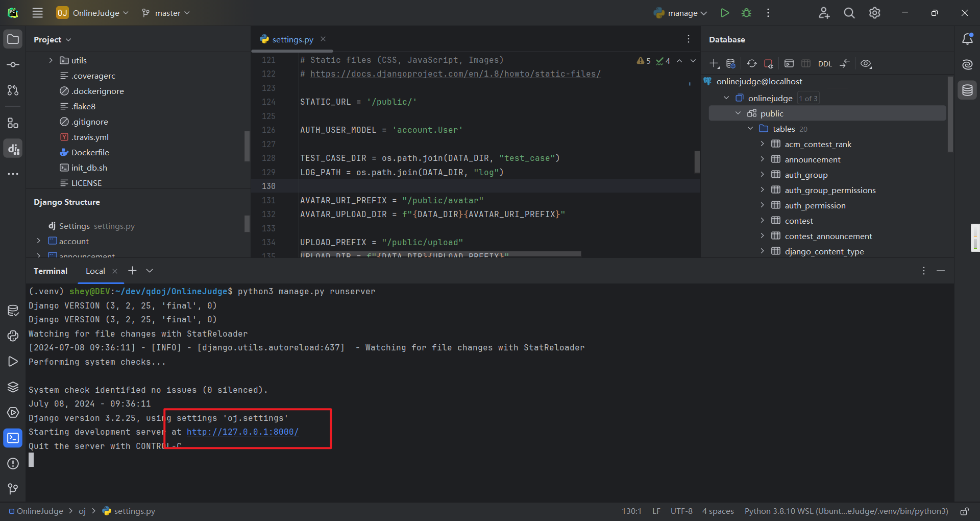
Task: Open the Git tool window
Action: coord(13,489)
